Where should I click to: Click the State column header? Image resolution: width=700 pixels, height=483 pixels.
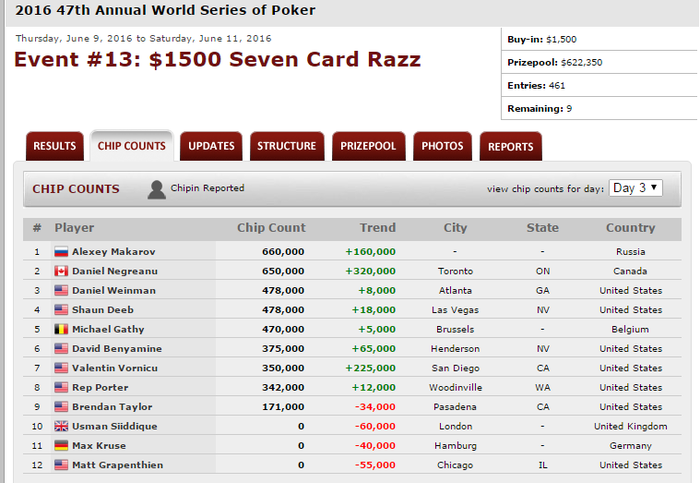tap(542, 228)
